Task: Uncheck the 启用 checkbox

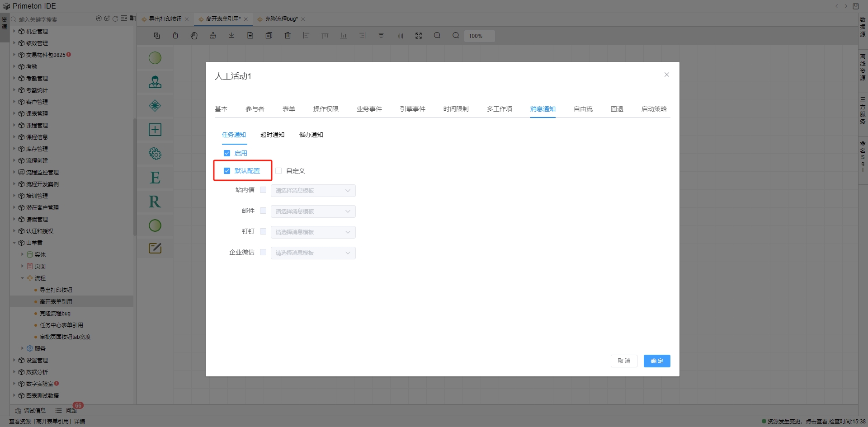Action: tap(227, 153)
